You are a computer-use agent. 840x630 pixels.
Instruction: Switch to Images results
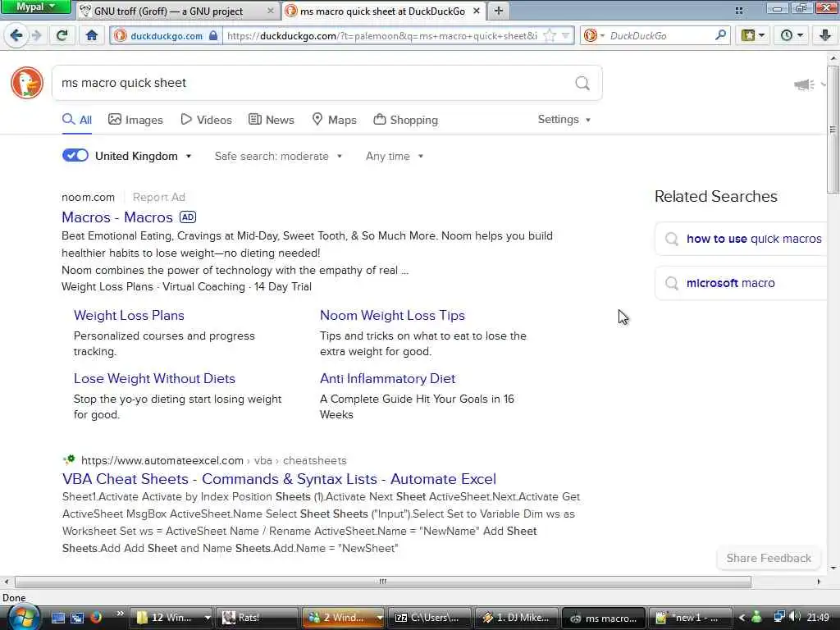pos(135,120)
